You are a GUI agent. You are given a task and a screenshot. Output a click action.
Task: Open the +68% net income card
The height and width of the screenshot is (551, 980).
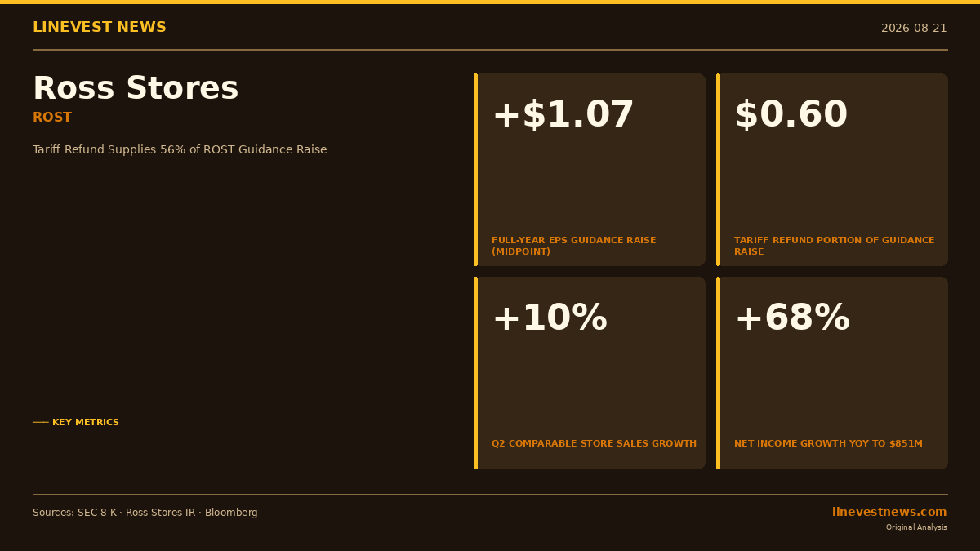click(832, 373)
